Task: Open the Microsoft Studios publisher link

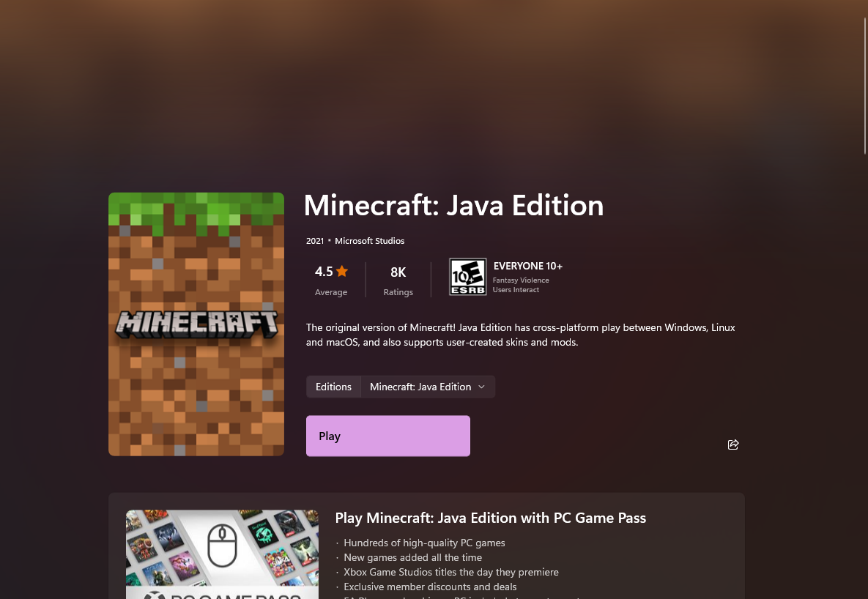Action: coord(369,241)
